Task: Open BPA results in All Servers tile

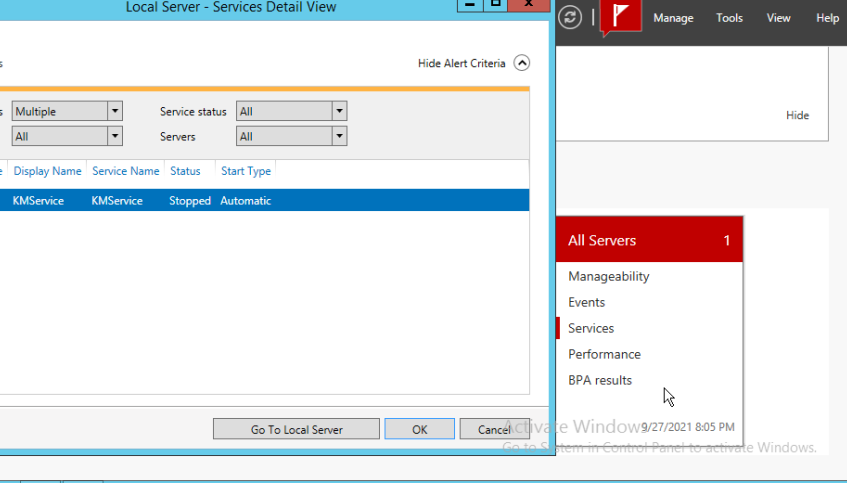Action: click(600, 380)
